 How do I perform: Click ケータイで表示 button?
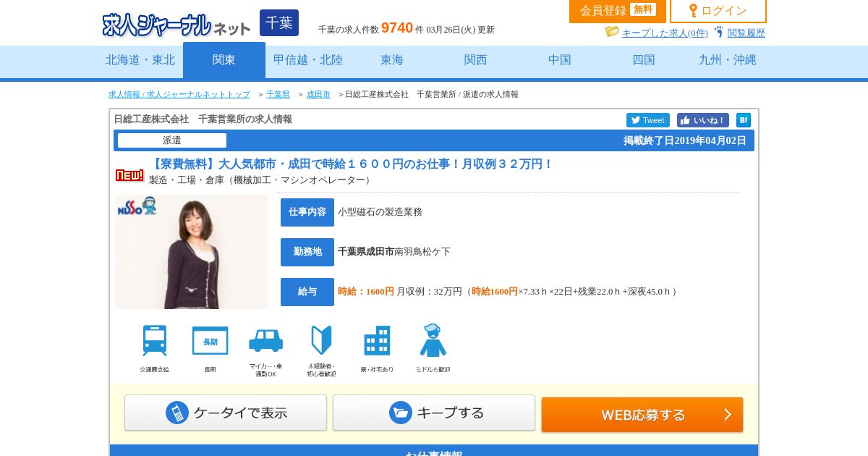click(x=226, y=413)
